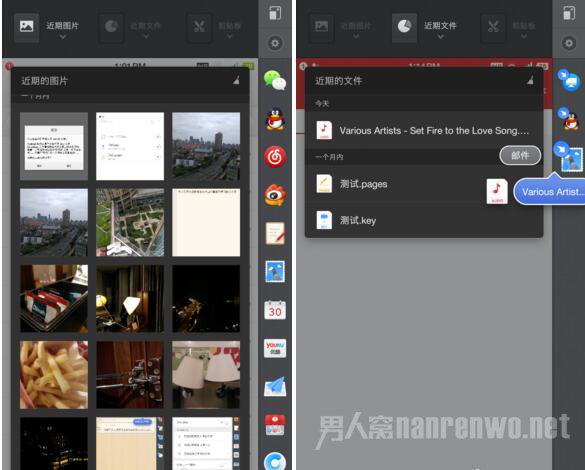Select the QQ penguin app icon

point(275,119)
